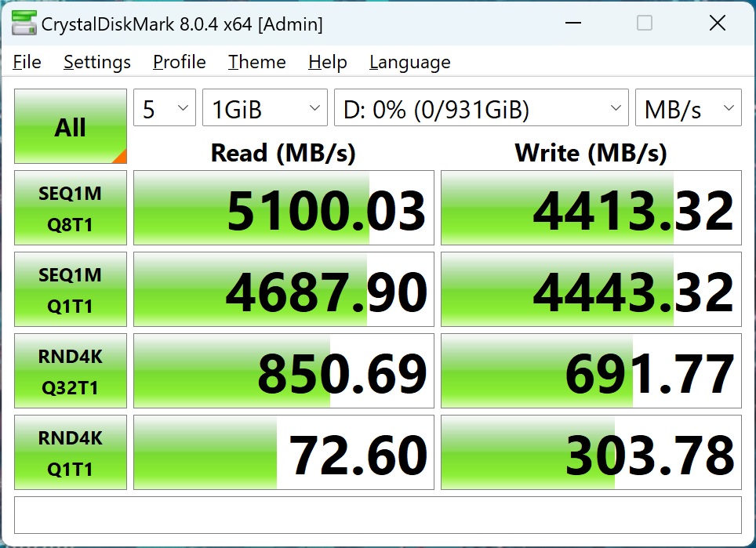Click the CrystalDiskMark app icon in title bar
The image size is (756, 548).
[x=24, y=23]
